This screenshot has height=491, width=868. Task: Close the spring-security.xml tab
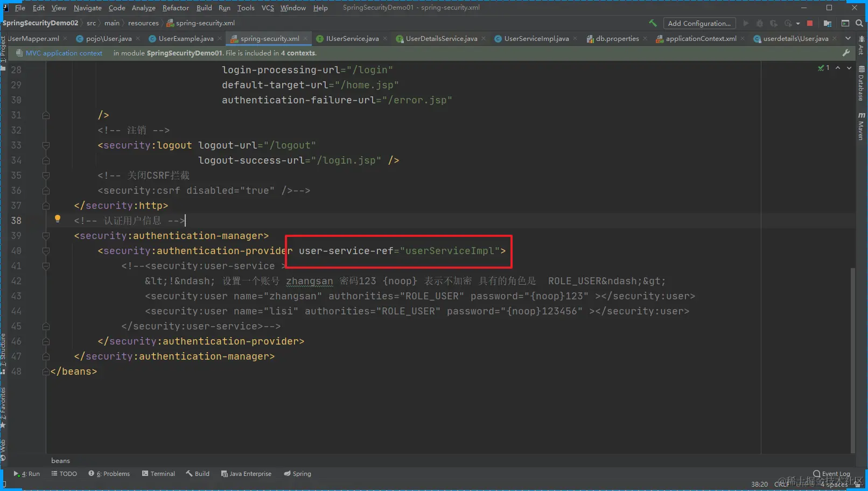pos(305,38)
